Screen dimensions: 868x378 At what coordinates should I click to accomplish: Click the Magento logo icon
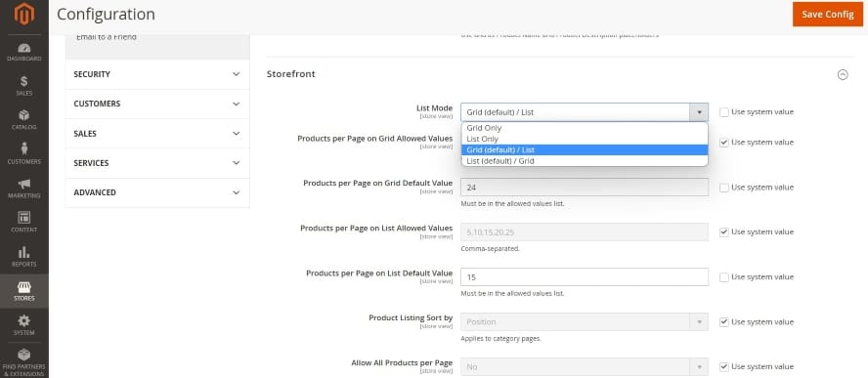[23, 15]
